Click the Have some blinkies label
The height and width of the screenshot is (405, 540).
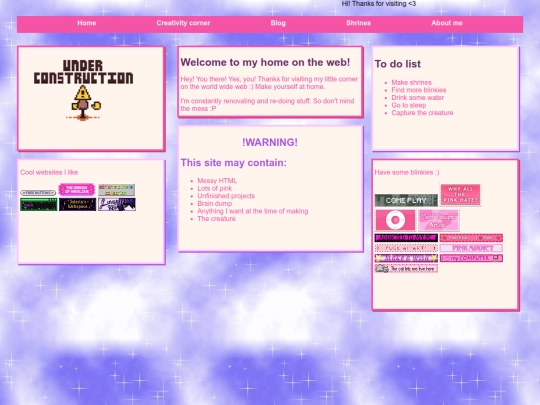407,172
